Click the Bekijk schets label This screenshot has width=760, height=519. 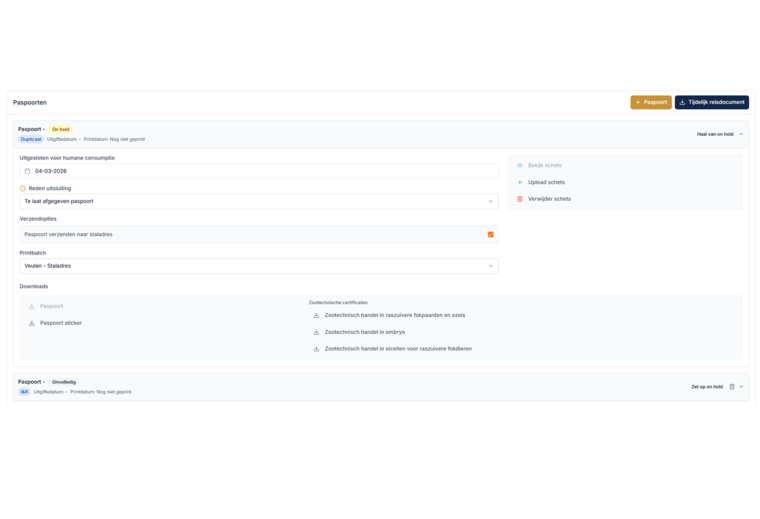pos(545,166)
